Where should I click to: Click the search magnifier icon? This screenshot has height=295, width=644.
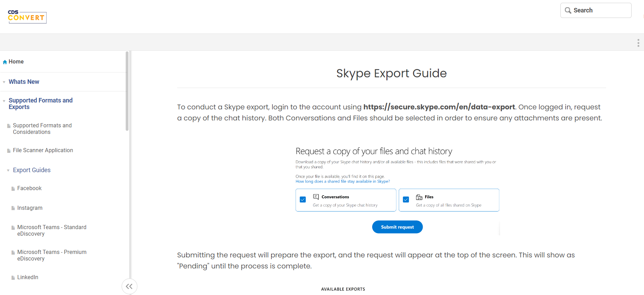click(568, 10)
